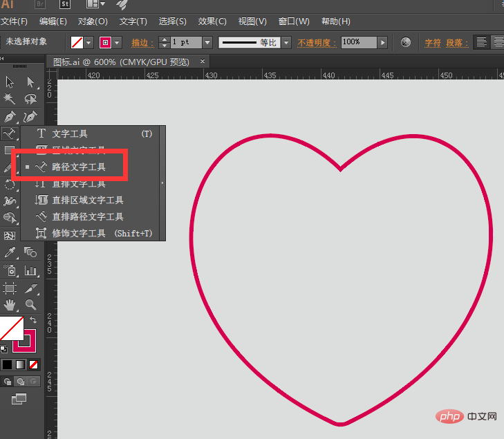504x439 pixels.
Task: Select the Curvature tool
Action: (x=30, y=116)
